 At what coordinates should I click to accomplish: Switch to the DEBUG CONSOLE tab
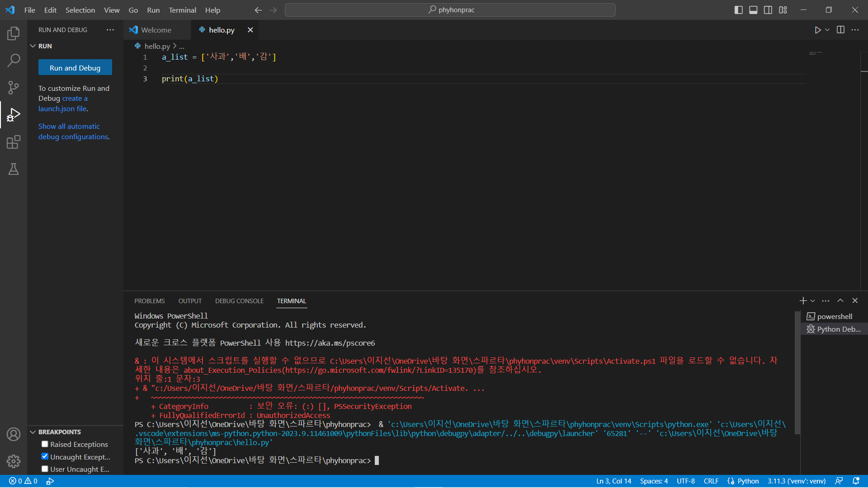pyautogui.click(x=239, y=301)
